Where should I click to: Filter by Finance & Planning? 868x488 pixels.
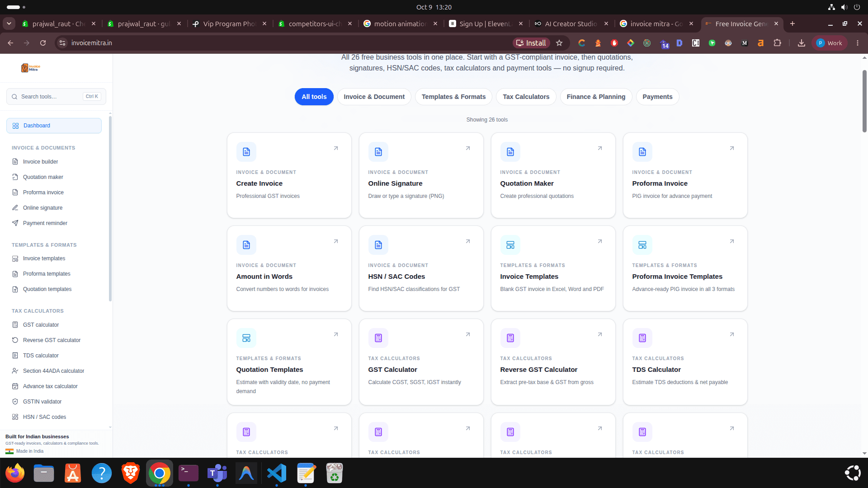(x=596, y=97)
